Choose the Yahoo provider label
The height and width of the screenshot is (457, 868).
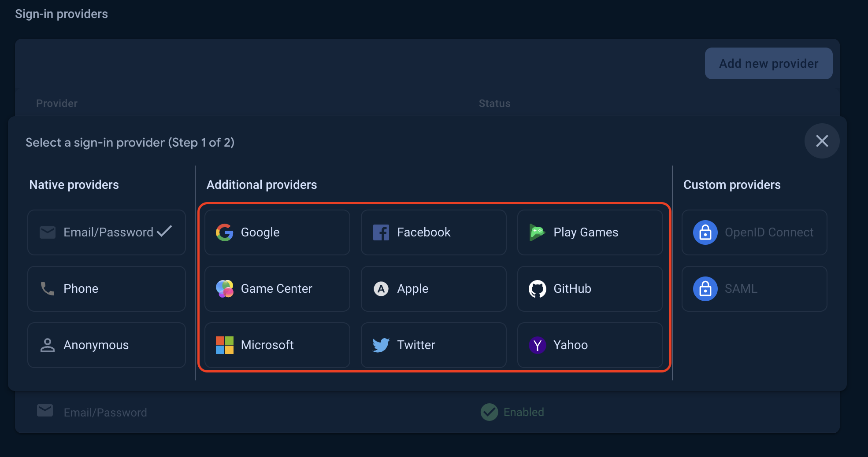571,345
